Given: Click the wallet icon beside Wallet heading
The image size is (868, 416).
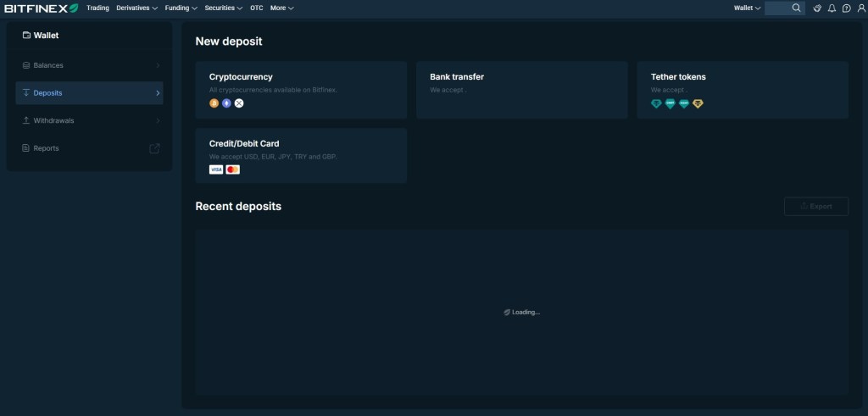Looking at the screenshot, I should (26, 36).
